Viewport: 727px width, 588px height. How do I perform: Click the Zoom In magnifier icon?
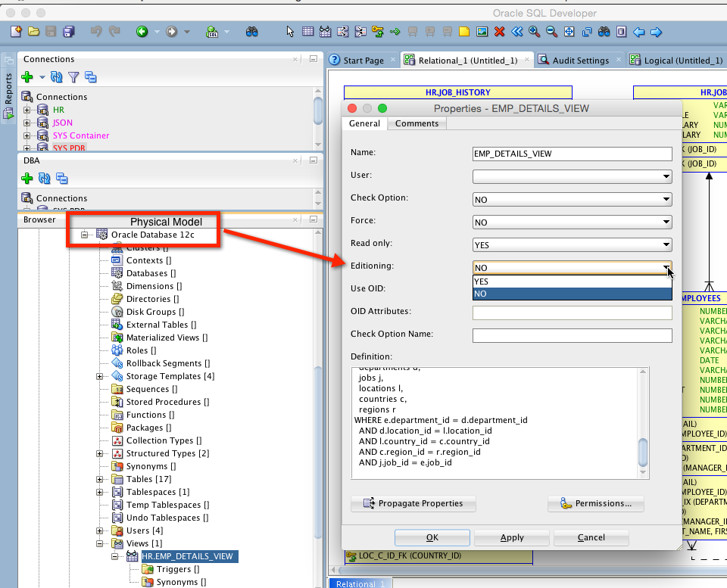[x=534, y=32]
